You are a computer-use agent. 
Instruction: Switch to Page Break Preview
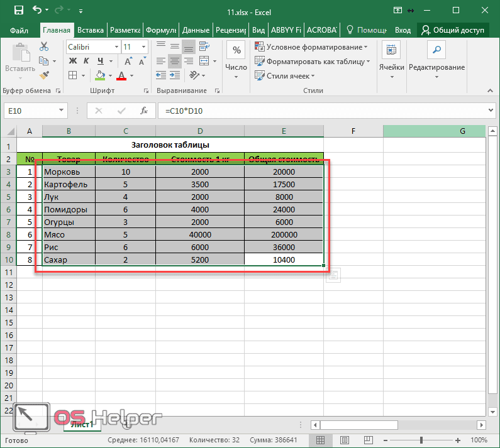click(x=369, y=440)
